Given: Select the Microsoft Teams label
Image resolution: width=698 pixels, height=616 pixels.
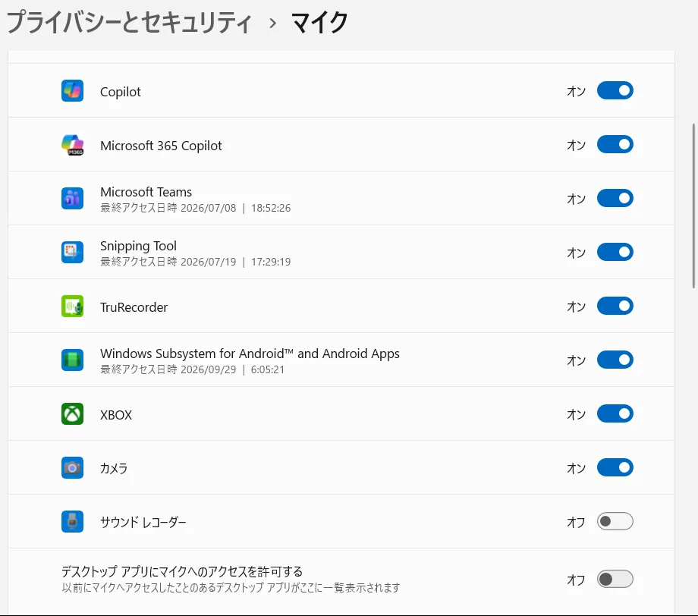Looking at the screenshot, I should (146, 192).
